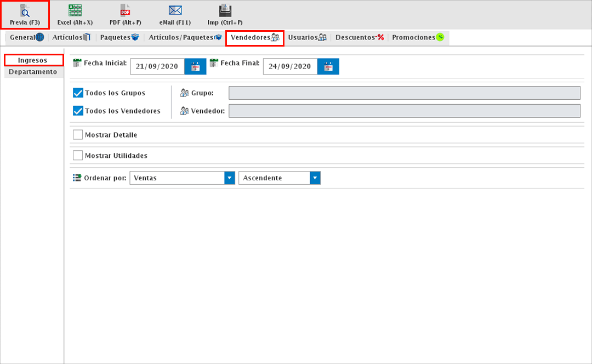Switch to the Artículos tab

tap(71, 37)
